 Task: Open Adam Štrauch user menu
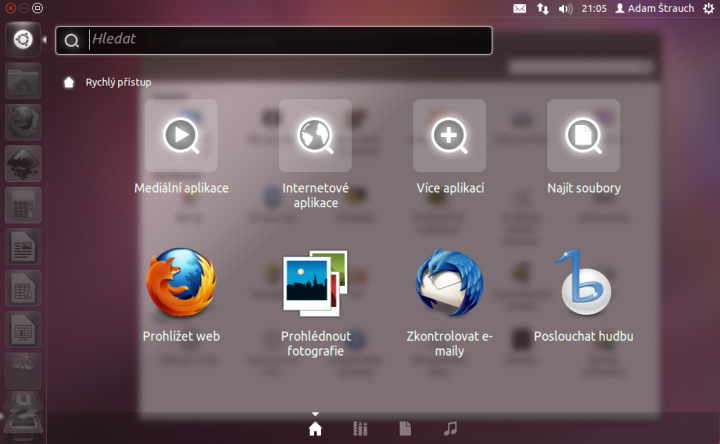click(654, 8)
